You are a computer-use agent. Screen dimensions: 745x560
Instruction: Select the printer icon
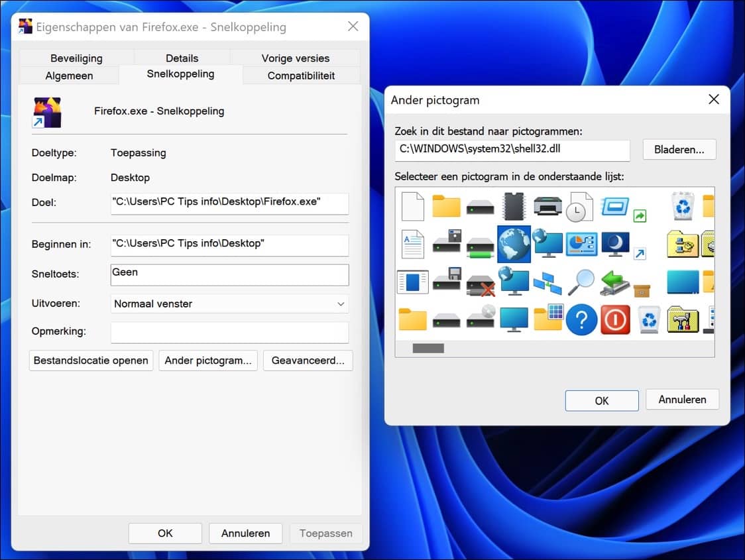(547, 205)
